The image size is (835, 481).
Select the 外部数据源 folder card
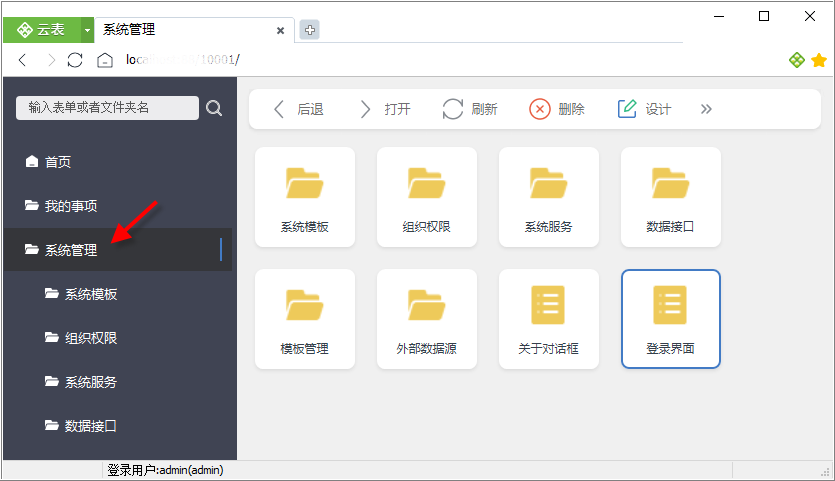427,319
